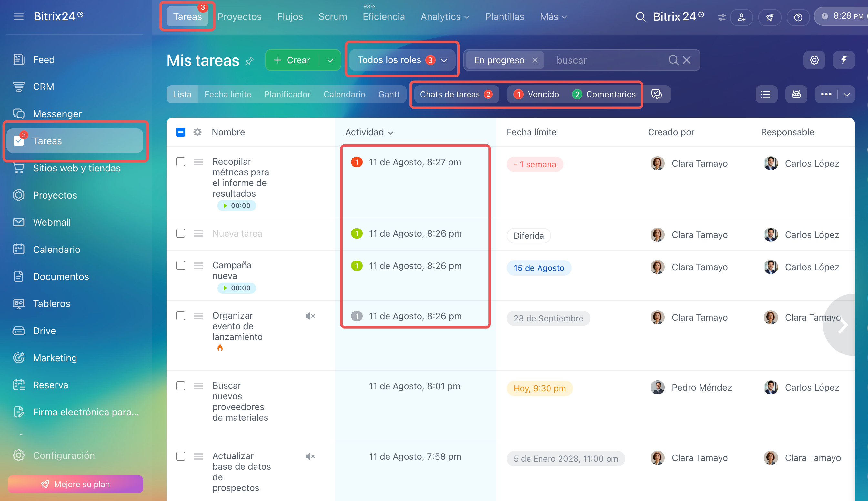Check the Nueva tarea checkbox

[181, 233]
